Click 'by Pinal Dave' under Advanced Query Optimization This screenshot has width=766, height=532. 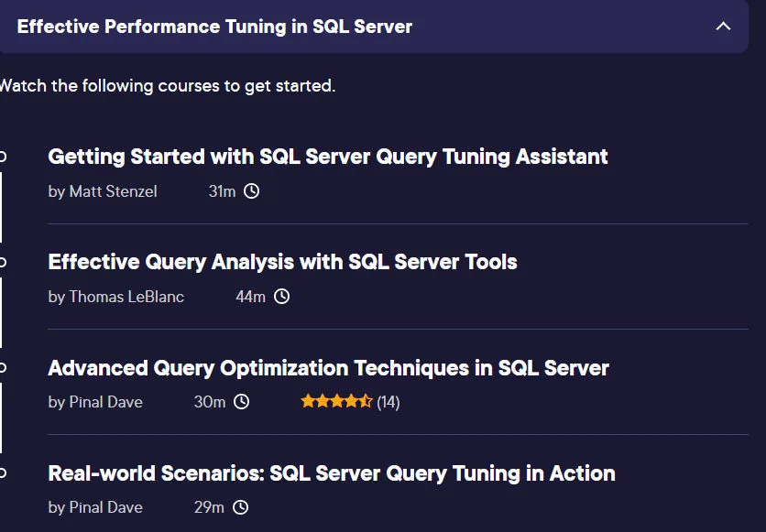pyautogui.click(x=95, y=402)
